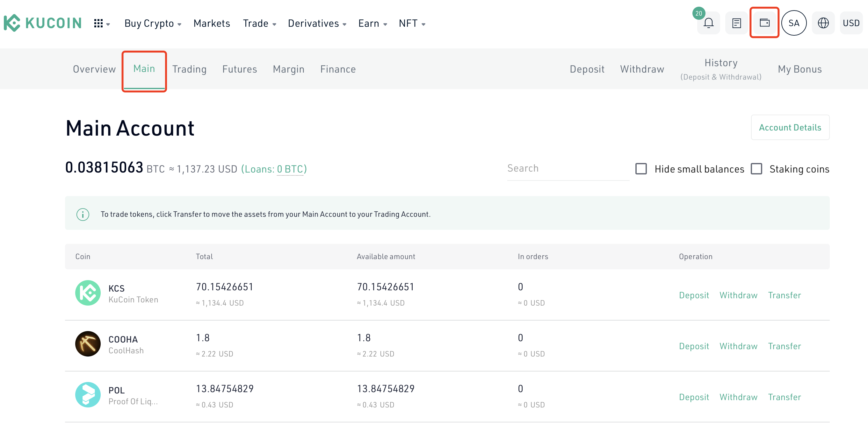Click Deposit in the KCS row
This screenshot has height=424, width=868.
pos(694,295)
